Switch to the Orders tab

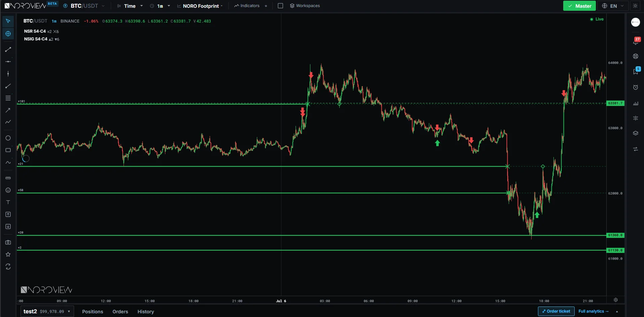(120, 312)
